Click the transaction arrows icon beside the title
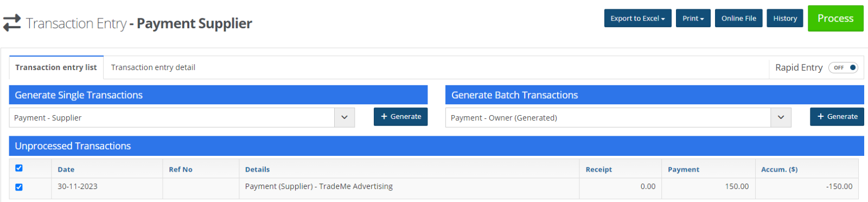868x202 pixels. click(12, 23)
